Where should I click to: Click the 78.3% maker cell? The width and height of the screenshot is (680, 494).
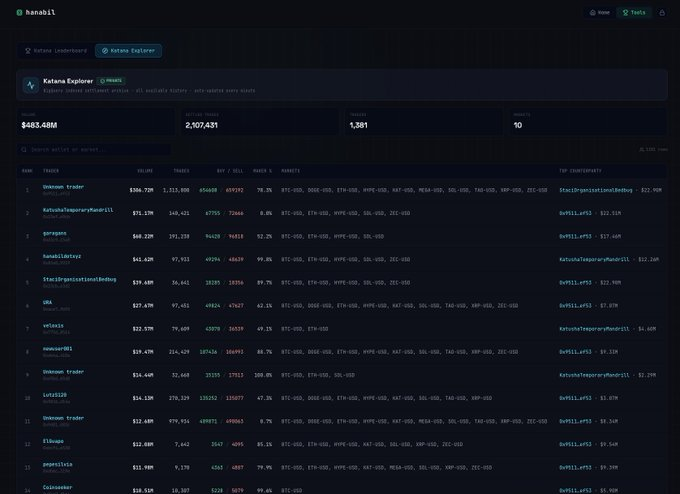[x=265, y=190]
